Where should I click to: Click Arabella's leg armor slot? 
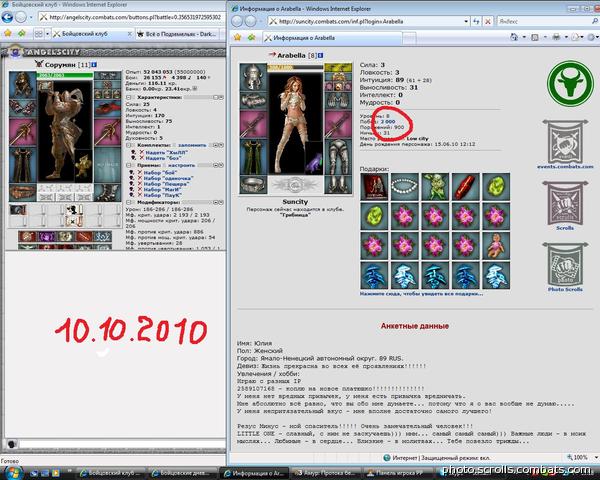(338, 157)
